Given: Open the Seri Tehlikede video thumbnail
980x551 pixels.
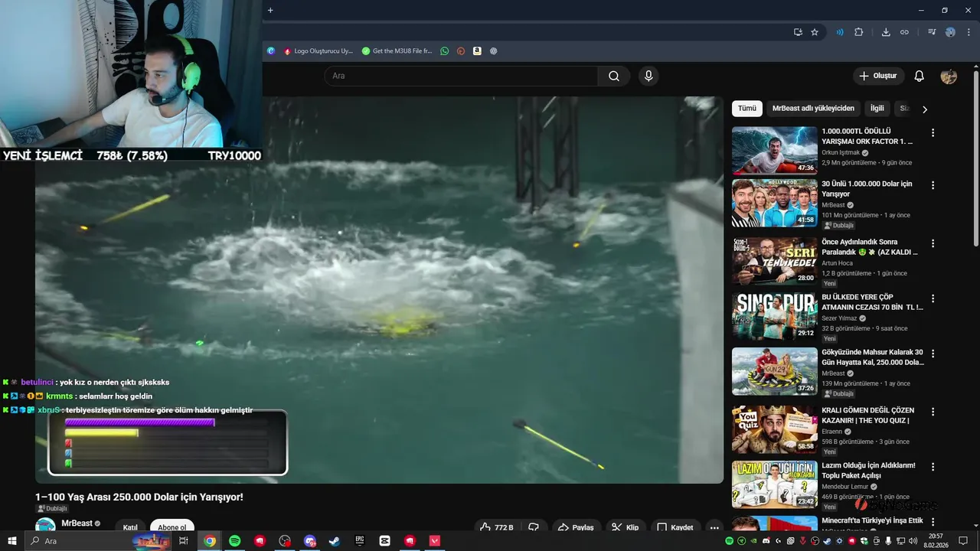Looking at the screenshot, I should coord(775,261).
